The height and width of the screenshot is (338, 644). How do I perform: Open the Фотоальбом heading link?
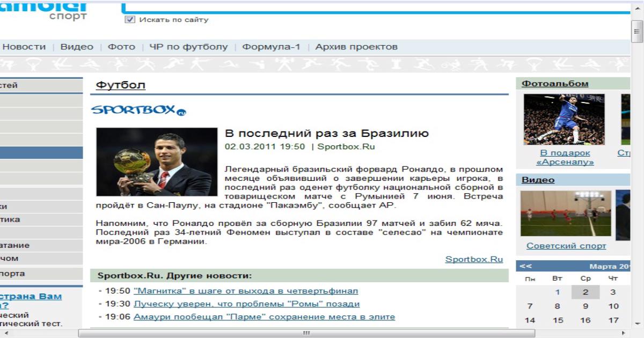click(555, 84)
